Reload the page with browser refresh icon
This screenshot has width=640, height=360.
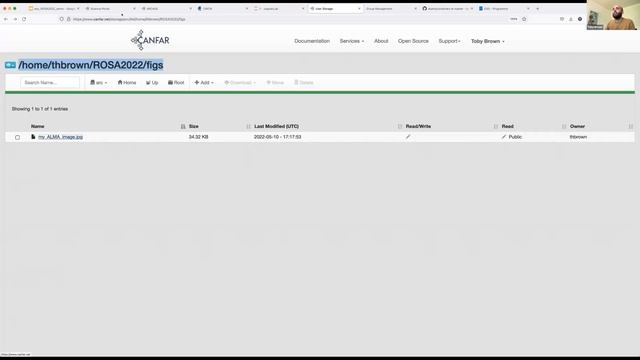pos(24,19)
